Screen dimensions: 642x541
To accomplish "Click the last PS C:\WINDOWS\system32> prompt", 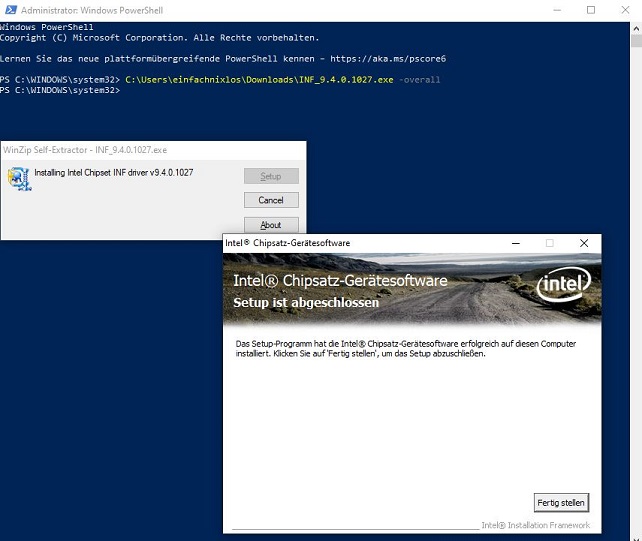I will point(60,90).
